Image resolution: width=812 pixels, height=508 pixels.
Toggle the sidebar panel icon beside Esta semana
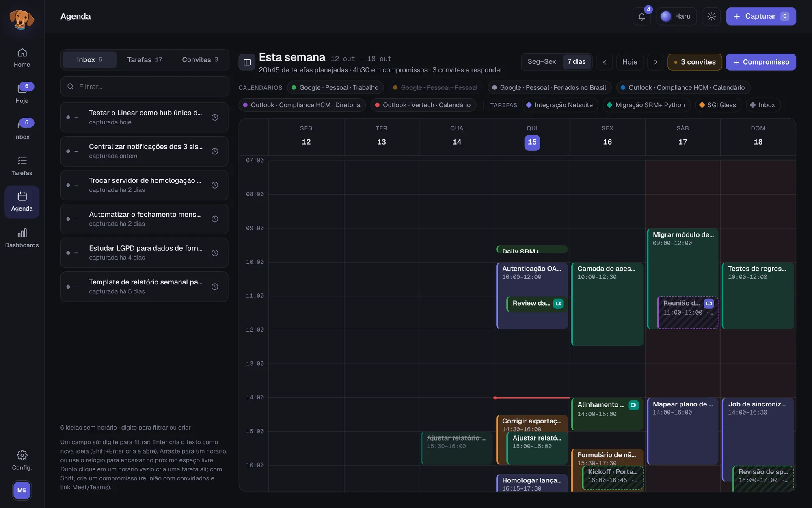(247, 62)
